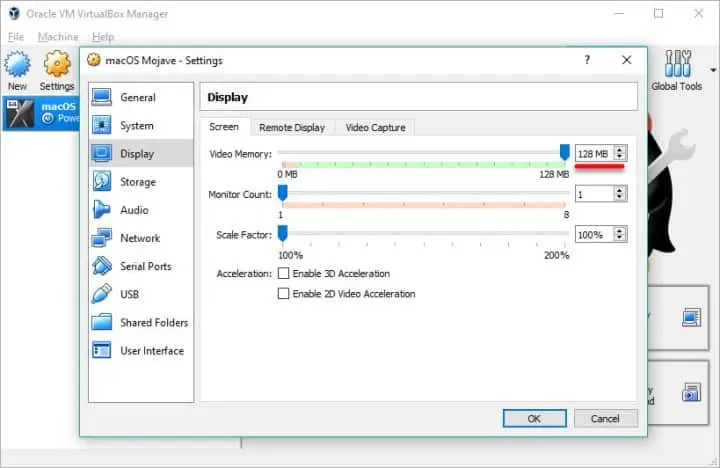Viewport: 720px width, 468px height.
Task: Select the Display category icon
Action: click(x=101, y=153)
